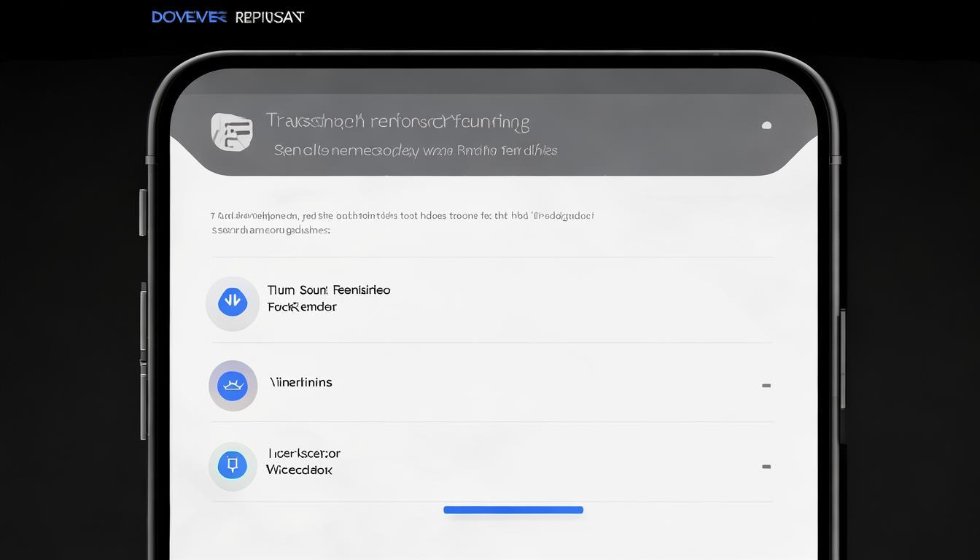Click the Trakssinoch header title
980x560 pixels.
point(397,121)
